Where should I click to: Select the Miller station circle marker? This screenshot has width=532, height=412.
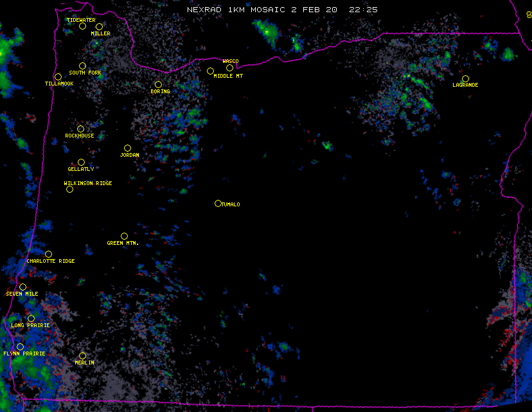coord(99,27)
